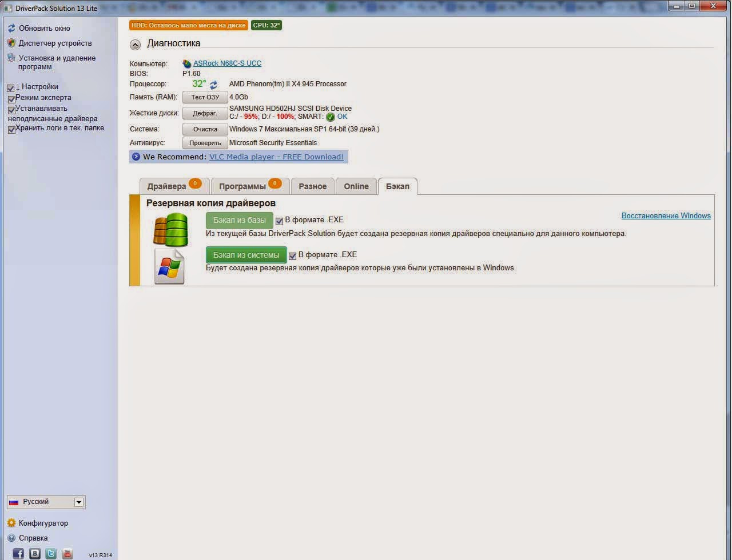Click the Windows logo document icon
Viewport: 732px width, 560px height.
tap(170, 266)
